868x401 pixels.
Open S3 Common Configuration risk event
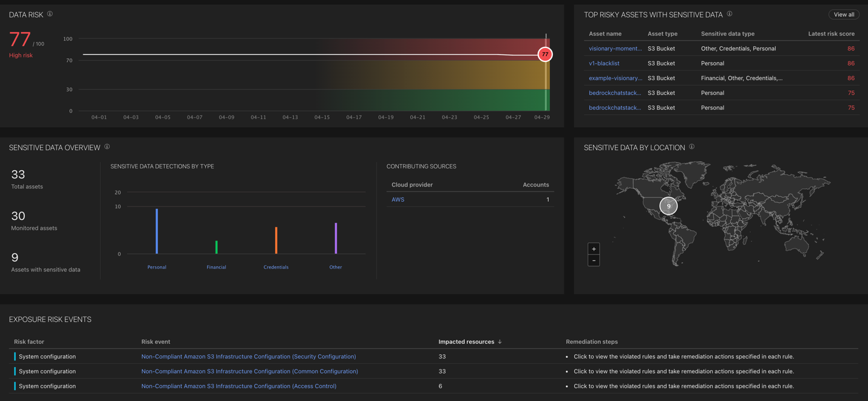249,371
